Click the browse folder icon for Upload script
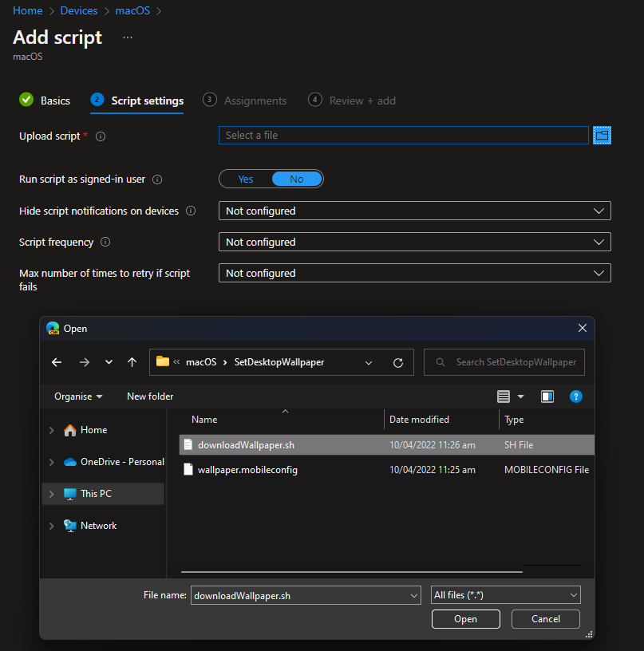644x651 pixels. [x=602, y=136]
